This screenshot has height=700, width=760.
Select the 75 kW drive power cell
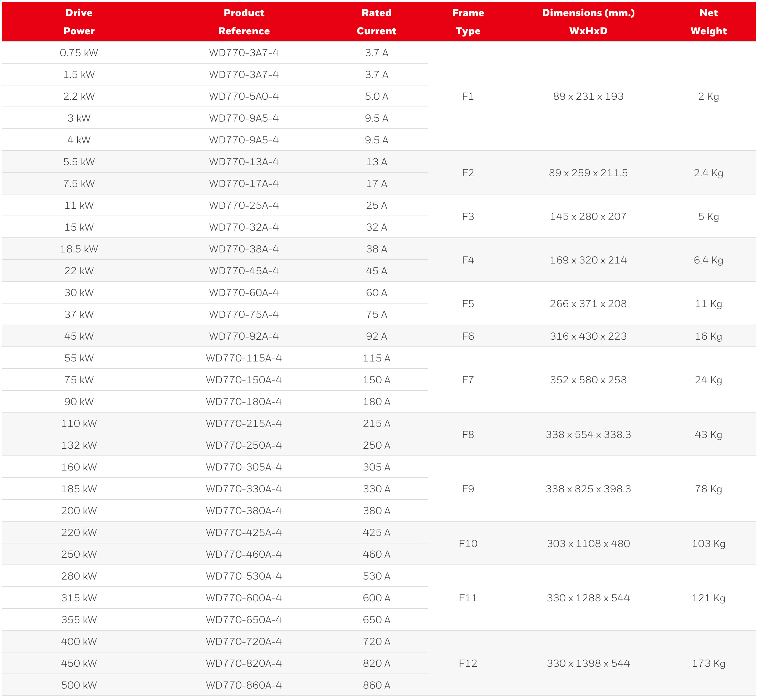[79, 380]
